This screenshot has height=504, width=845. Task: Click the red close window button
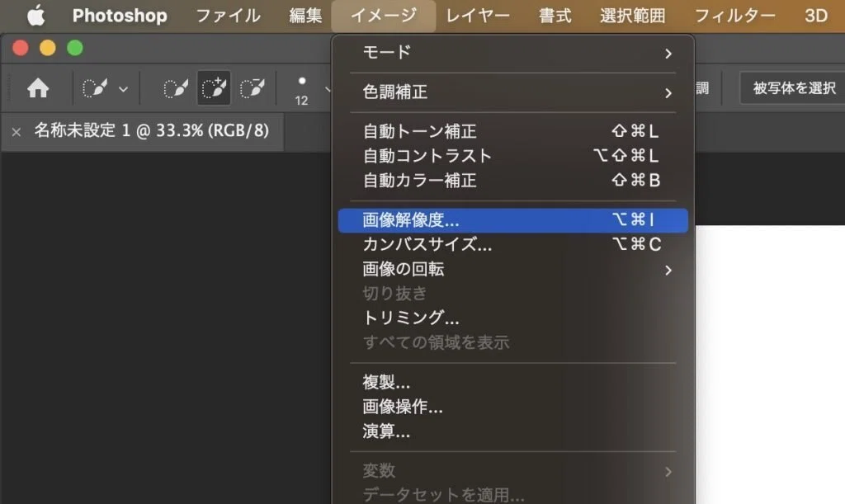click(x=21, y=48)
